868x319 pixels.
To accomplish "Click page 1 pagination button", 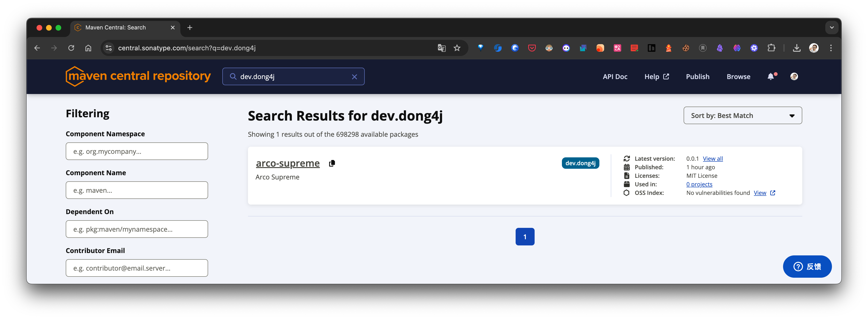I will click(x=525, y=237).
